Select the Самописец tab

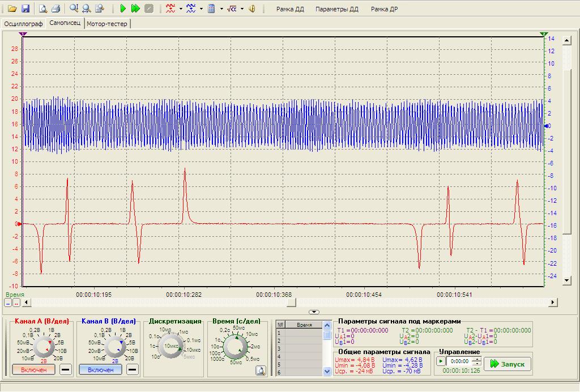point(65,23)
